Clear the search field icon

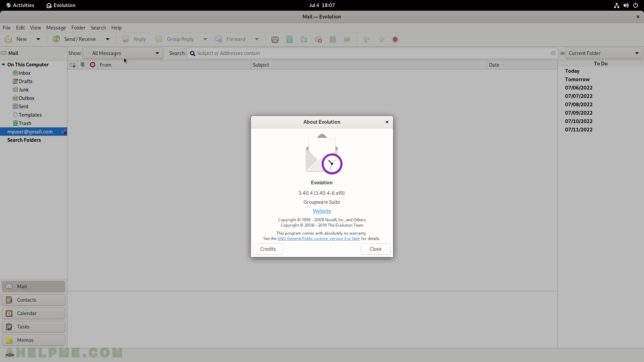click(x=553, y=53)
